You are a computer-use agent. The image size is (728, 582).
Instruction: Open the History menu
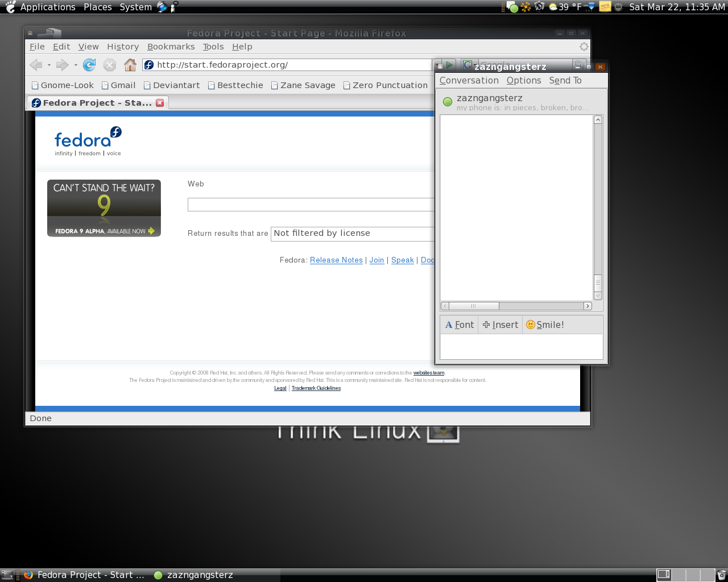coord(123,47)
